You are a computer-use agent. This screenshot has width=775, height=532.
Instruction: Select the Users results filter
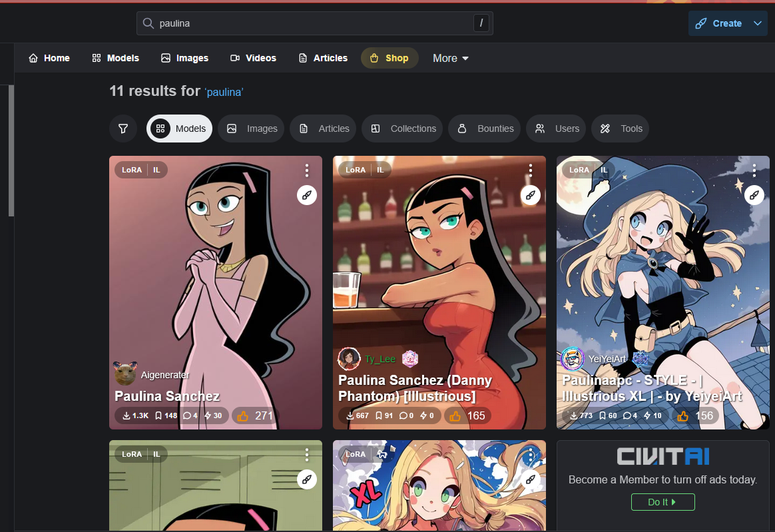pos(556,129)
